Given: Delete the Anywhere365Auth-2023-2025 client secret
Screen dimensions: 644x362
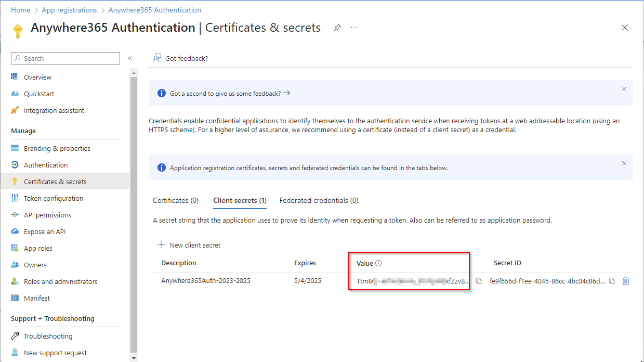Looking at the screenshot, I should (626, 281).
